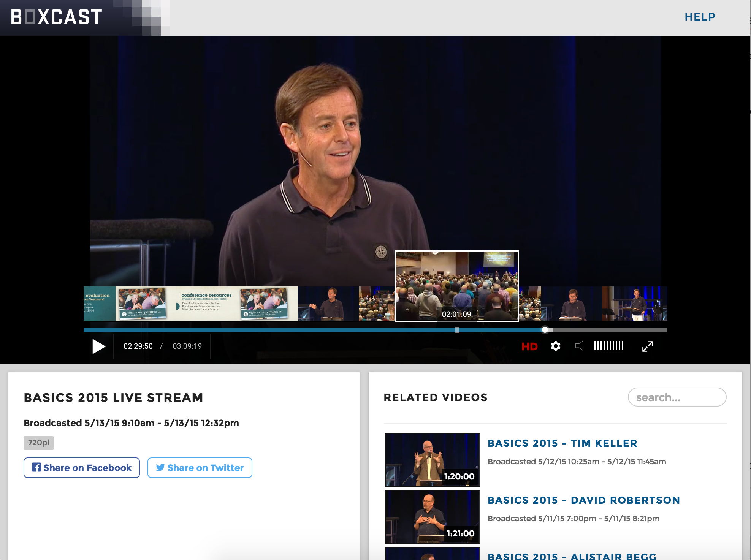Open Basics 2015 - Alistair Begg link
Image resolution: width=751 pixels, height=560 pixels.
click(572, 556)
